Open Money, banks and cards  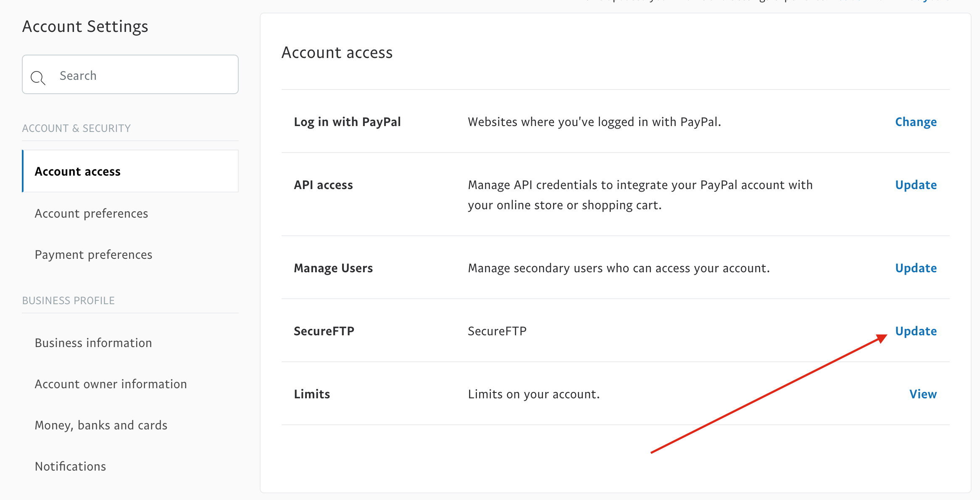[101, 425]
